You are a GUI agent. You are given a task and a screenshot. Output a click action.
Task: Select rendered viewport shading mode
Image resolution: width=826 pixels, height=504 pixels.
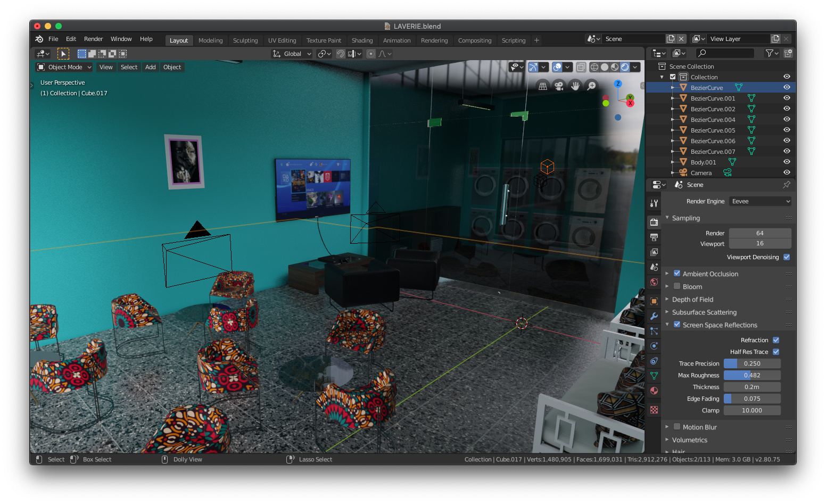point(625,67)
